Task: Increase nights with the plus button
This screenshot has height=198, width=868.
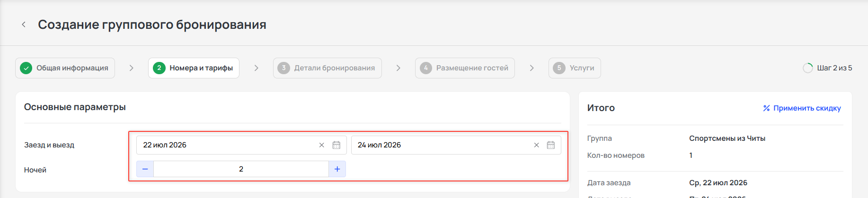Action: (x=337, y=169)
